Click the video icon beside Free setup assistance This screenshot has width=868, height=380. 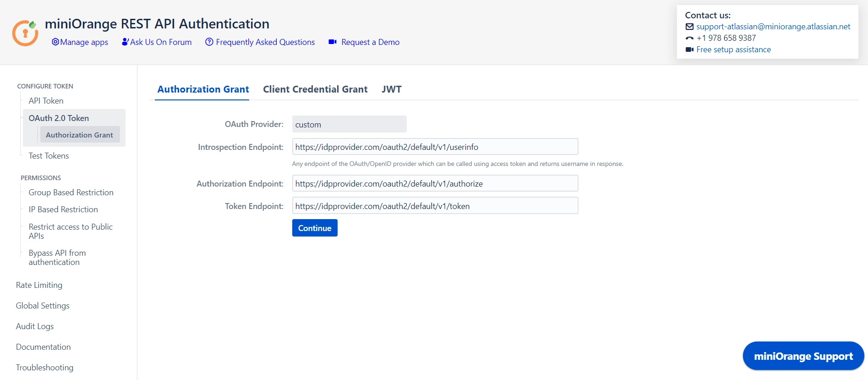pos(689,50)
